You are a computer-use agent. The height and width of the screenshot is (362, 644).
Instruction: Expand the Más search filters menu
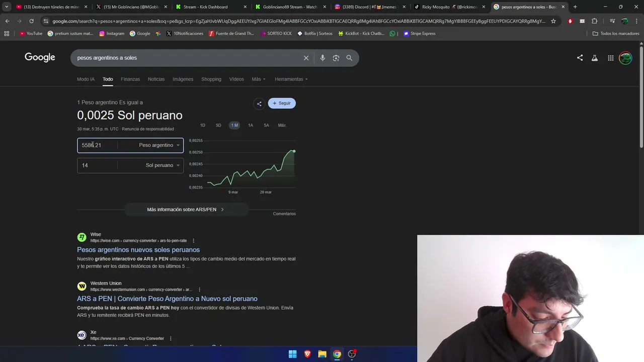tap(259, 79)
